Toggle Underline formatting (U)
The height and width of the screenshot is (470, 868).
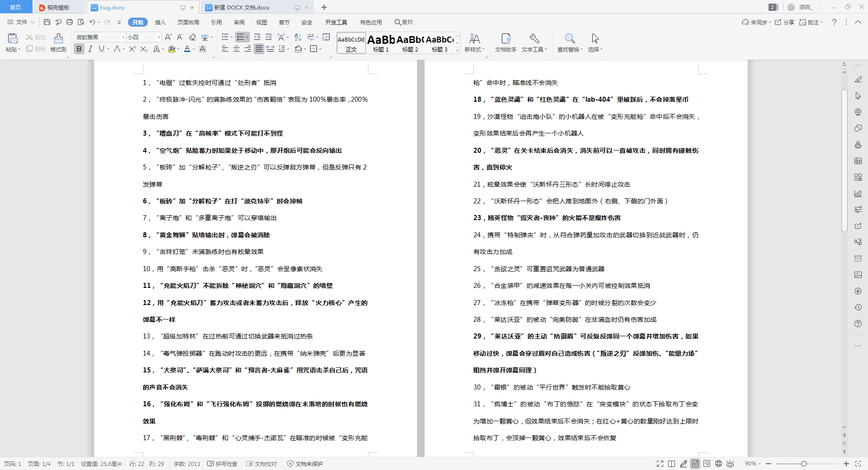point(101,49)
